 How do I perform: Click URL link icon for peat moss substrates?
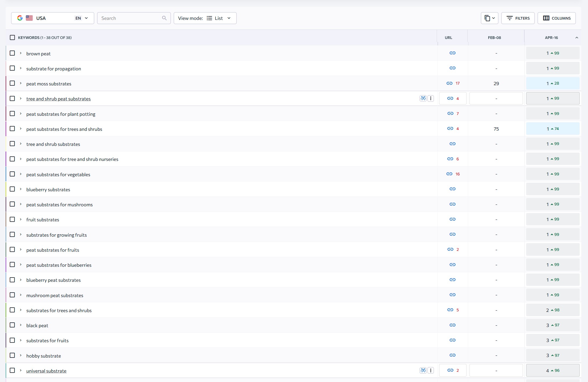click(x=449, y=83)
